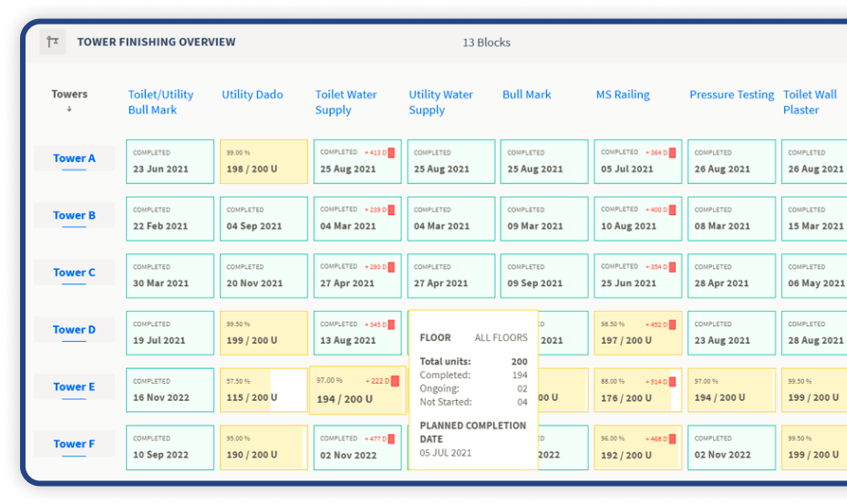Click Tower D Pressure Testing cell 23 Aug 2021
Viewport: 847px width, 504px height.
[x=731, y=333]
